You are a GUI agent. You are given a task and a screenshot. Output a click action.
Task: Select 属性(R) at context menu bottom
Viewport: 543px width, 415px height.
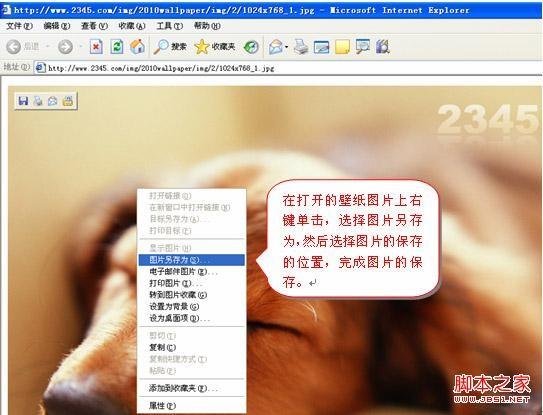pyautogui.click(x=192, y=406)
